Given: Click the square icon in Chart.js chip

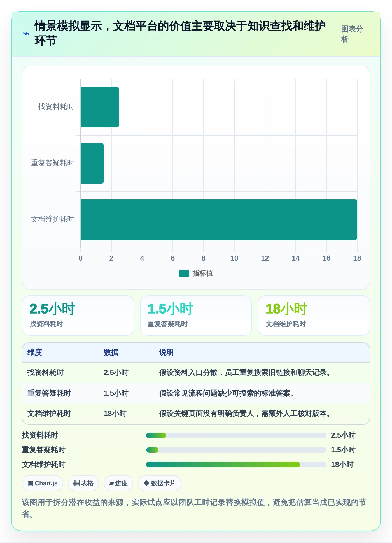Looking at the screenshot, I should pos(30,484).
